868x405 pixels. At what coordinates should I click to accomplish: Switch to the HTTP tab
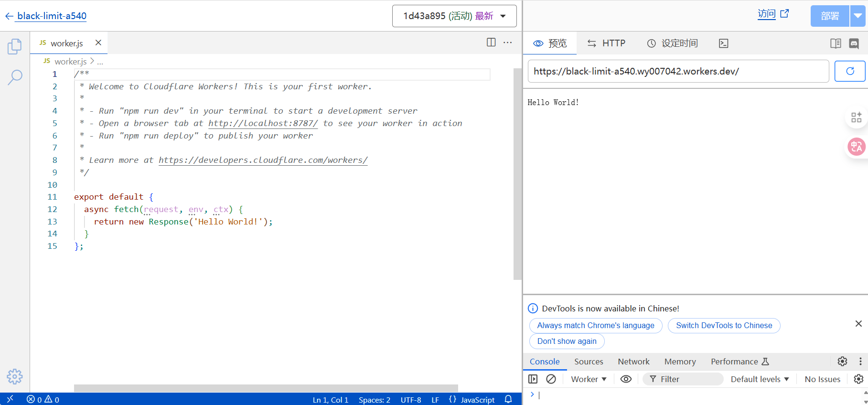(x=606, y=43)
